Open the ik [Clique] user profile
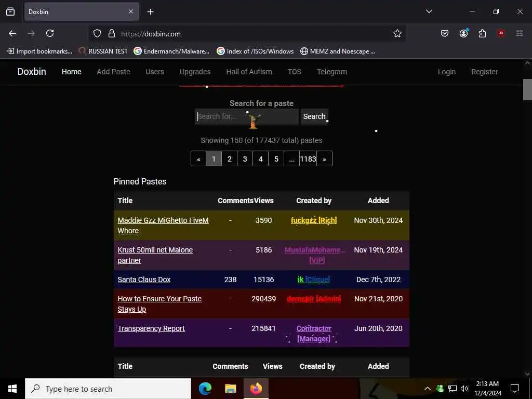The image size is (532, 399). tap(313, 280)
